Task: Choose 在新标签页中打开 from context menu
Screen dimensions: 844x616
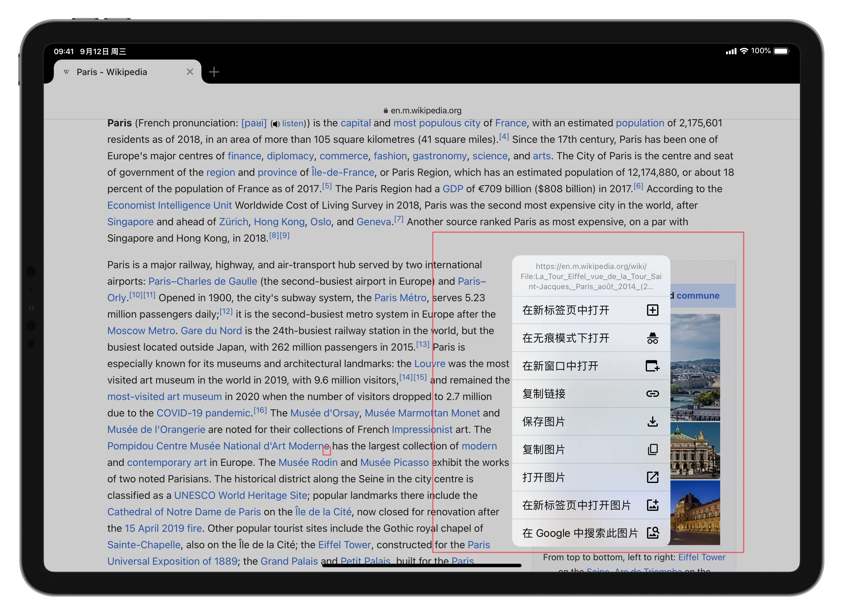Action: tap(591, 310)
